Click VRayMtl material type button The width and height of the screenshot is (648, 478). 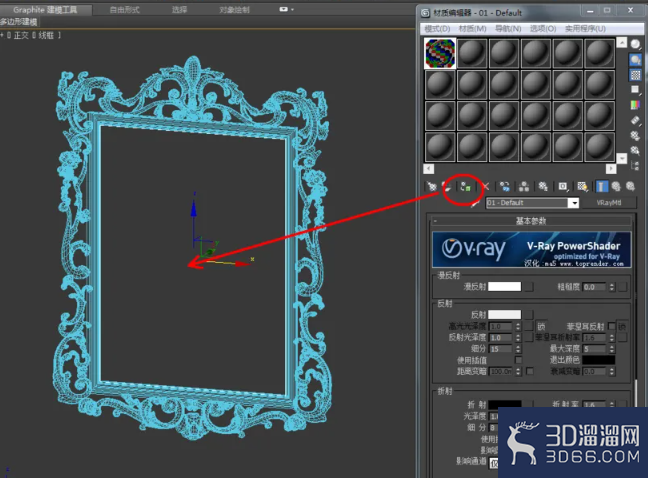click(x=608, y=203)
